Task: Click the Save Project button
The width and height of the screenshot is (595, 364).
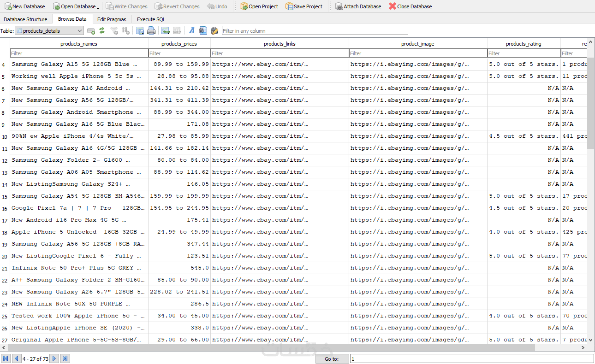Action: pos(303,6)
